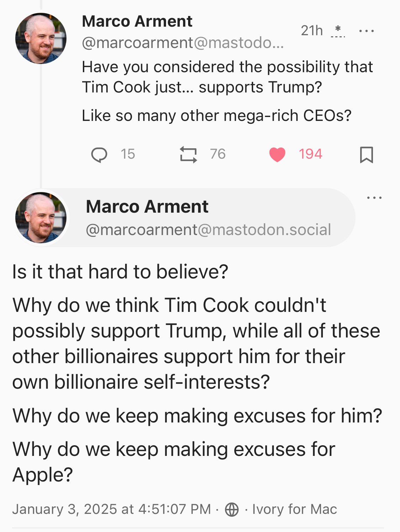Open the more menu beside the 21h timestamp
This screenshot has height=532, width=400.
coord(366,31)
